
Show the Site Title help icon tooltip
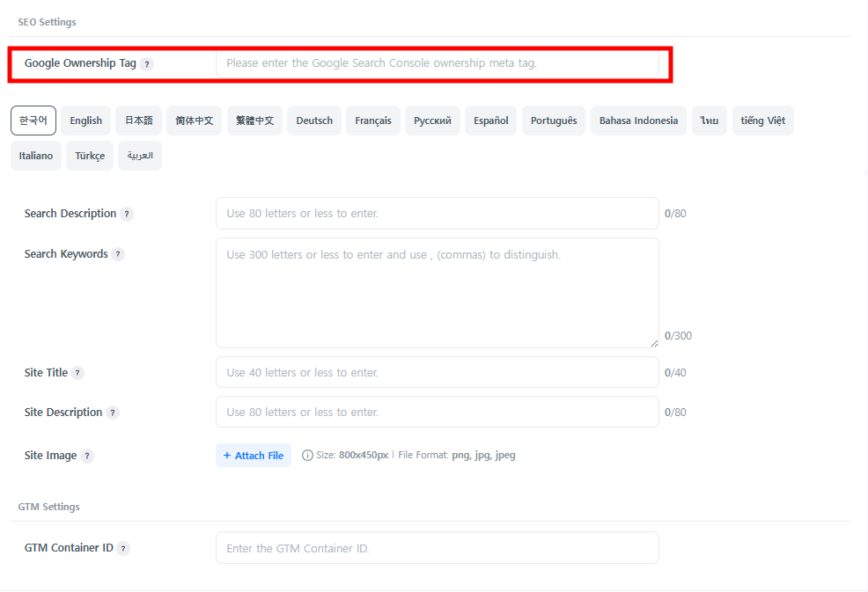[x=77, y=373]
